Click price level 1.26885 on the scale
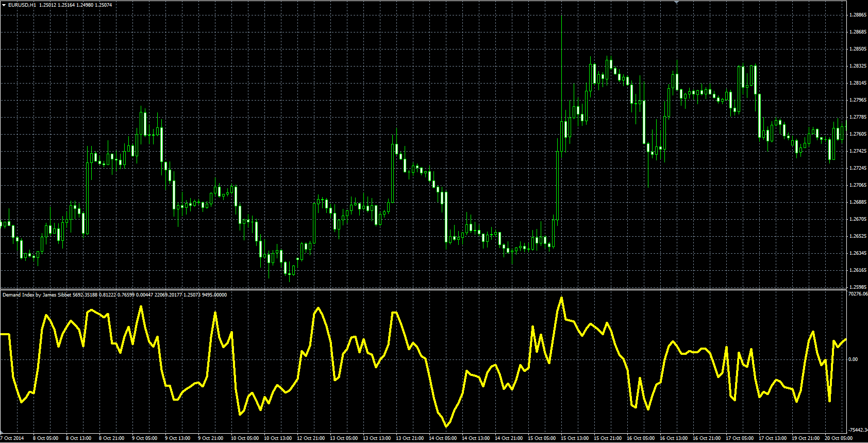 point(857,202)
